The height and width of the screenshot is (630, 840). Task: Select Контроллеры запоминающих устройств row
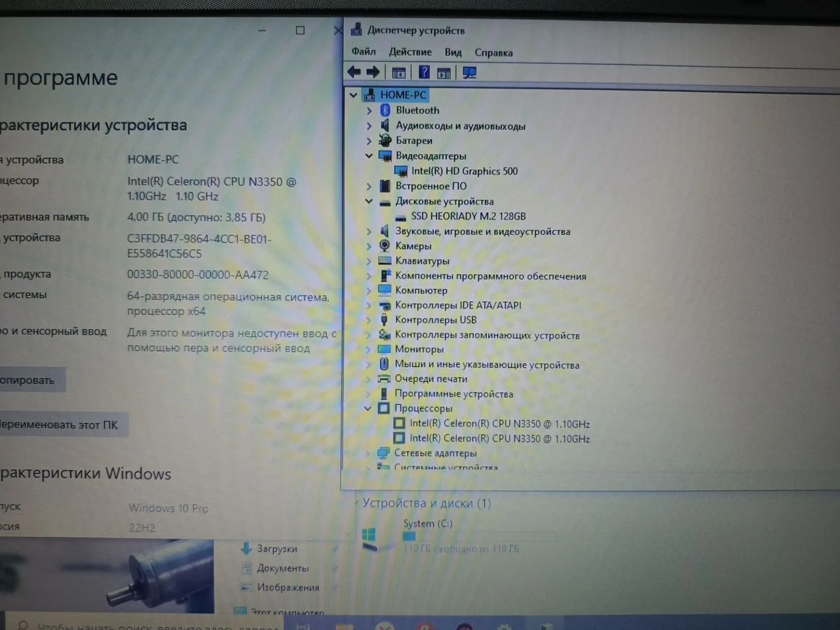click(487, 335)
